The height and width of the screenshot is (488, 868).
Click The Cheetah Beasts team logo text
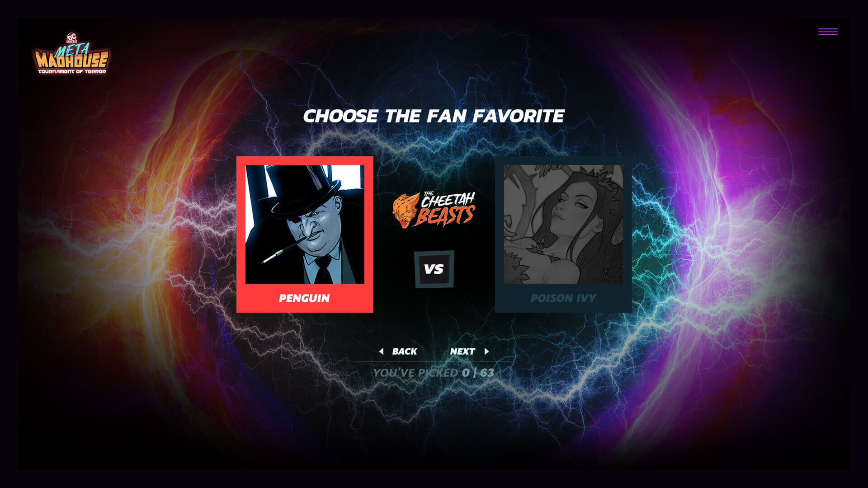point(446,209)
